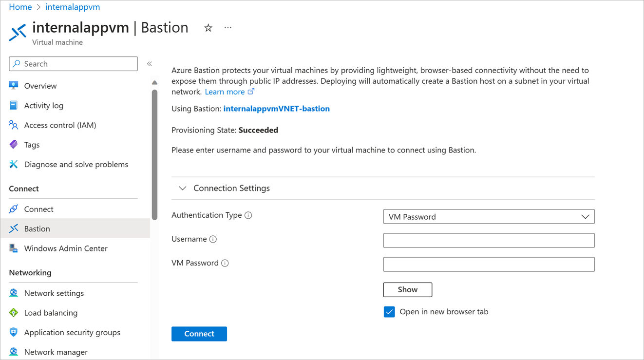The height and width of the screenshot is (360, 644).
Task: Go to Home breadcrumb
Action: pos(20,7)
